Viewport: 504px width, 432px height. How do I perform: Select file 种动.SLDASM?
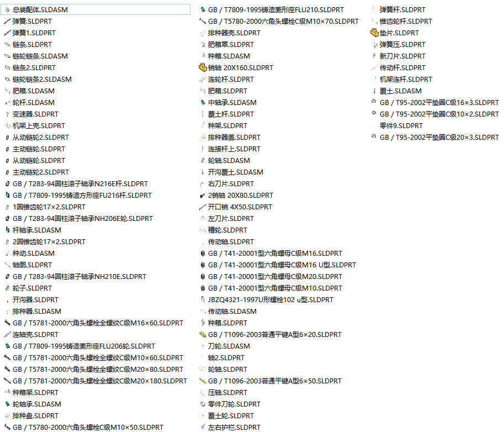(x=34, y=254)
